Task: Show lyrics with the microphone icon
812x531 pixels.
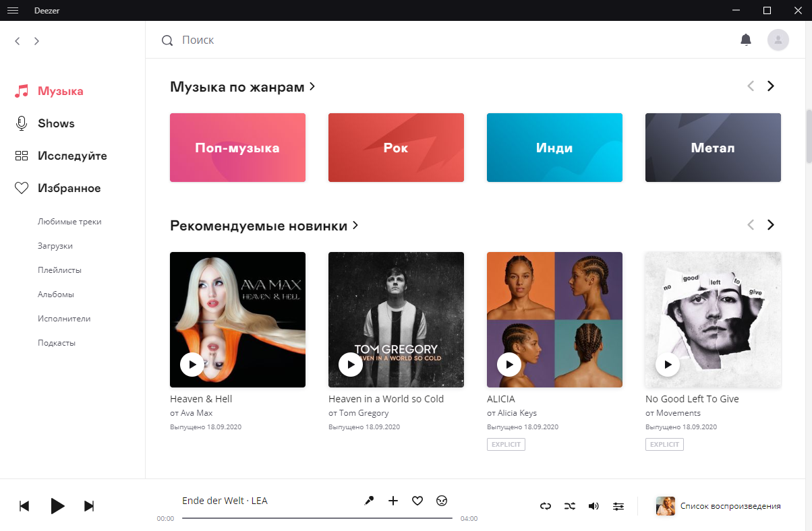Action: pyautogui.click(x=369, y=501)
